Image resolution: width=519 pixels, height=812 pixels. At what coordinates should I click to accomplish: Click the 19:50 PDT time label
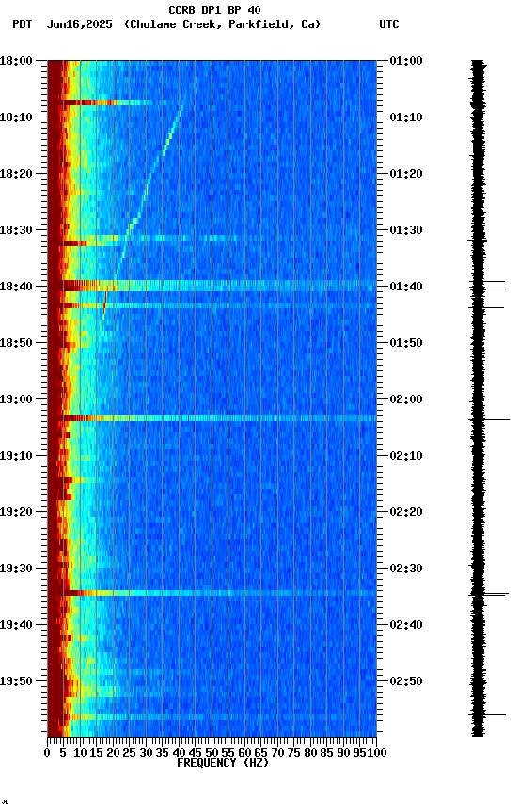(x=16, y=681)
